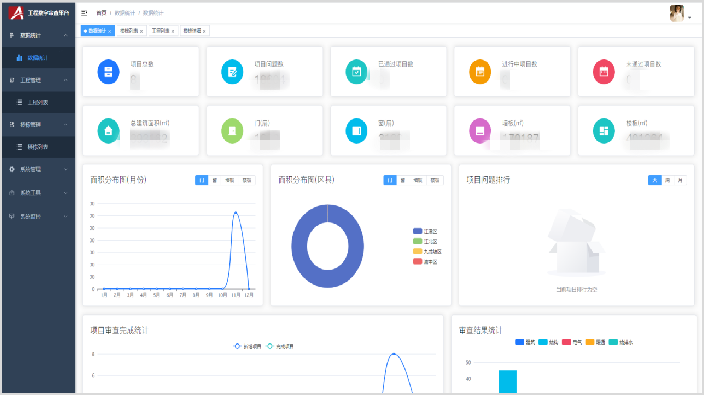Click the 系统监控 sidebar icon

point(12,216)
